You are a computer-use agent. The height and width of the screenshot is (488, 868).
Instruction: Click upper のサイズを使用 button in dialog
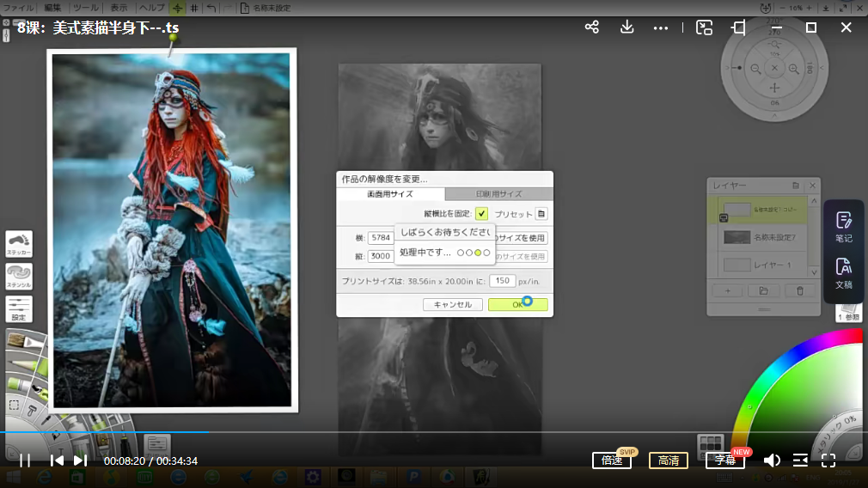click(x=521, y=238)
